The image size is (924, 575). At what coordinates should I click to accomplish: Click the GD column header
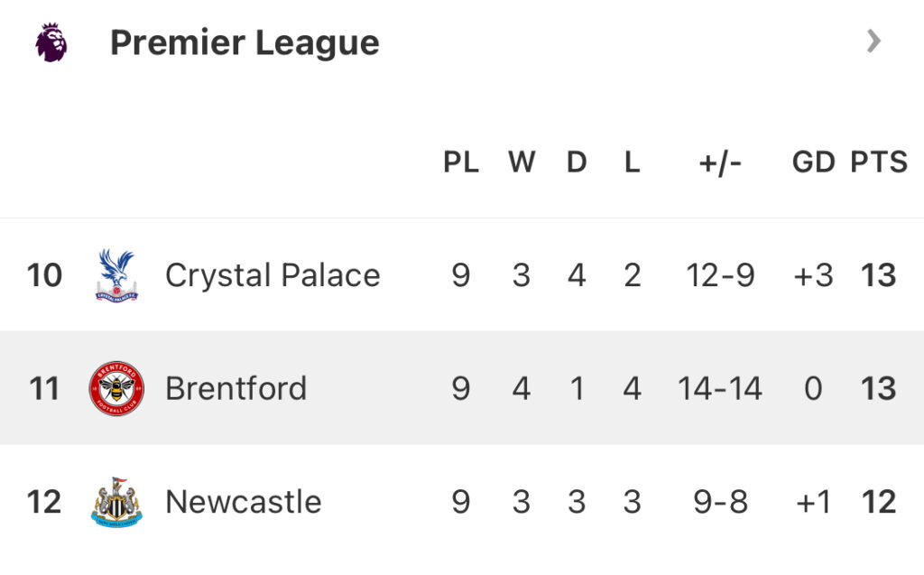(x=813, y=162)
